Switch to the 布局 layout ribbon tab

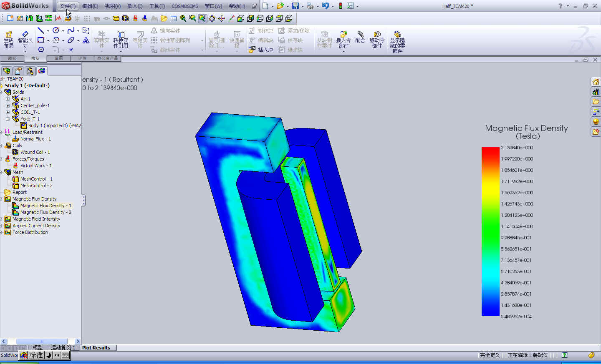coord(35,58)
